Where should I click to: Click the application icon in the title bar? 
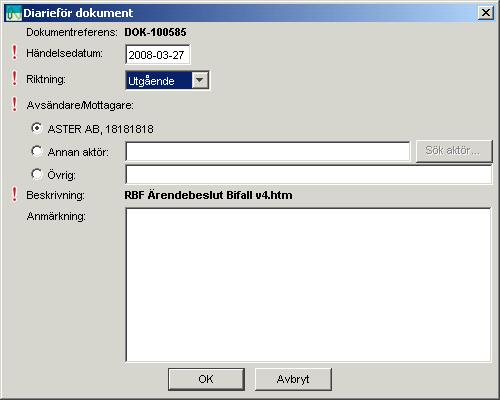pyautogui.click(x=14, y=13)
